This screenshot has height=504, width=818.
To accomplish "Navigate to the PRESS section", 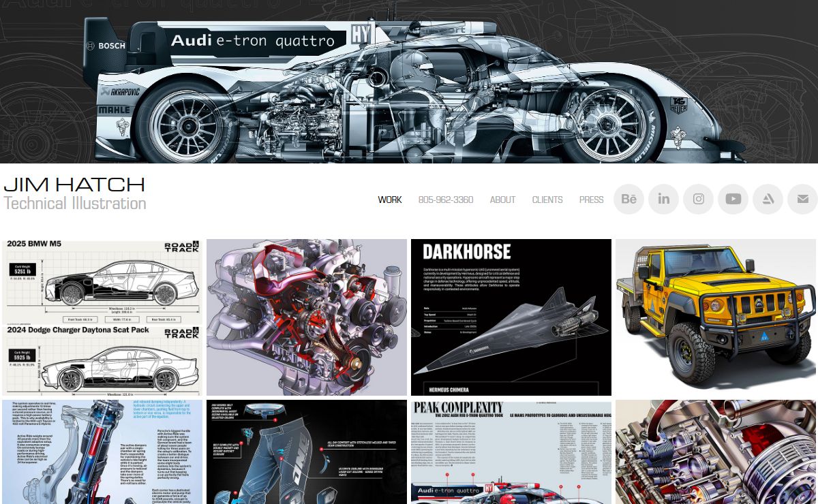I will [591, 200].
